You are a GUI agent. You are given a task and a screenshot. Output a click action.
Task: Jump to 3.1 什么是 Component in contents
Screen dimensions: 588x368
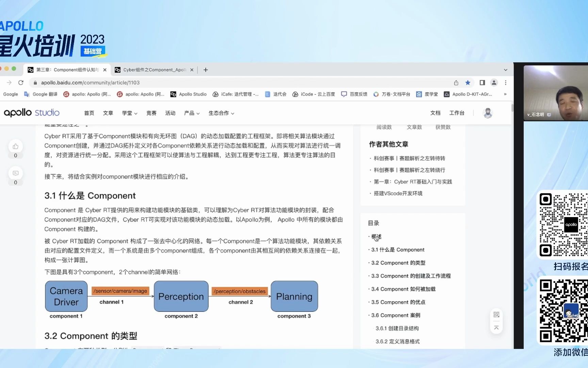(x=398, y=250)
